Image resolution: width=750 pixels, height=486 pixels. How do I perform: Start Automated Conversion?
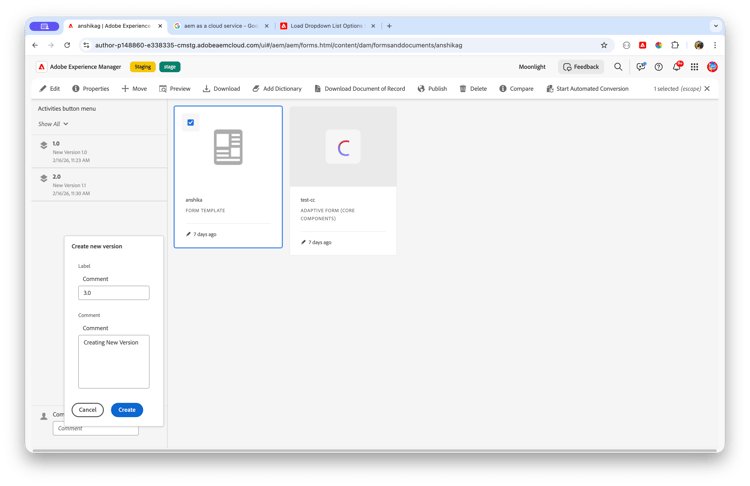[587, 88]
